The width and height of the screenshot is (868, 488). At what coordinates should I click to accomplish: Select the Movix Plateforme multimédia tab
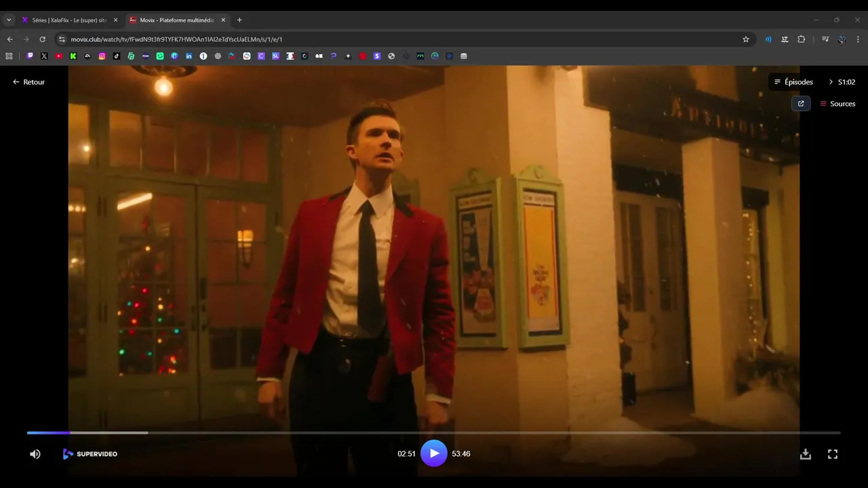point(176,20)
